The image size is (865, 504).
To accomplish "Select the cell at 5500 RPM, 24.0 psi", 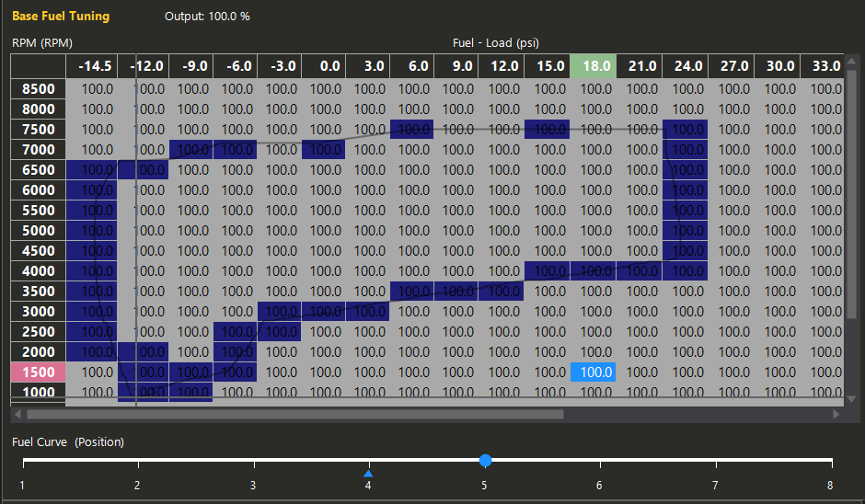I will [686, 210].
